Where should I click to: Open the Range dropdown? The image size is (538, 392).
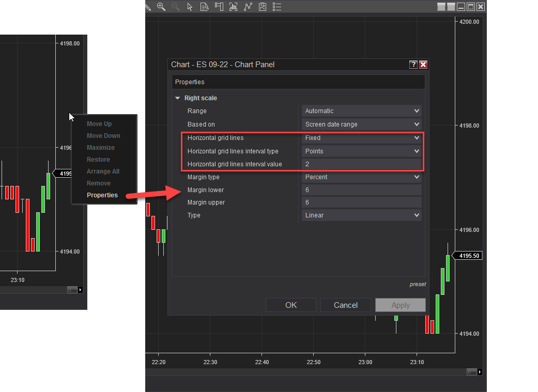click(362, 111)
